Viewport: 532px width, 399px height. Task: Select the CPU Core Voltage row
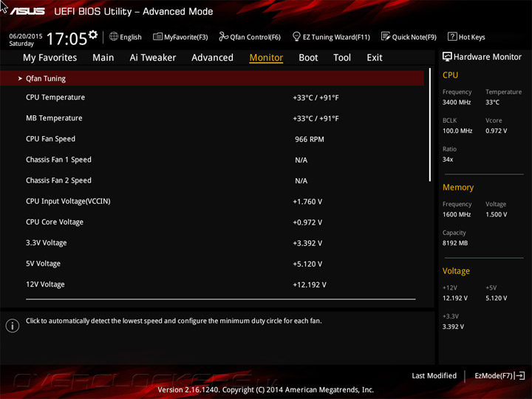click(x=212, y=222)
